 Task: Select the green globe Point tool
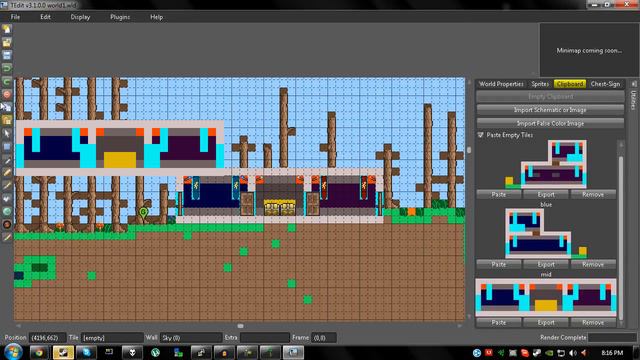click(x=7, y=211)
